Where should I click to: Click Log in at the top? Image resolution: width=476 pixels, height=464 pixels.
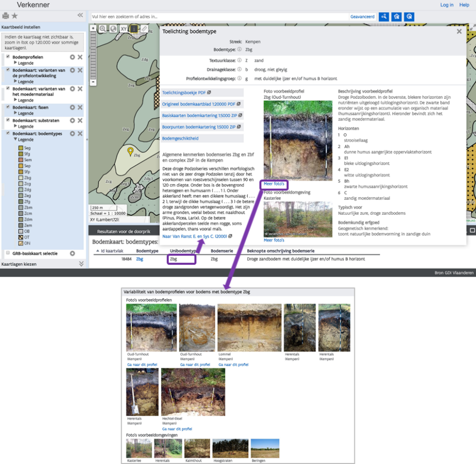(x=446, y=5)
